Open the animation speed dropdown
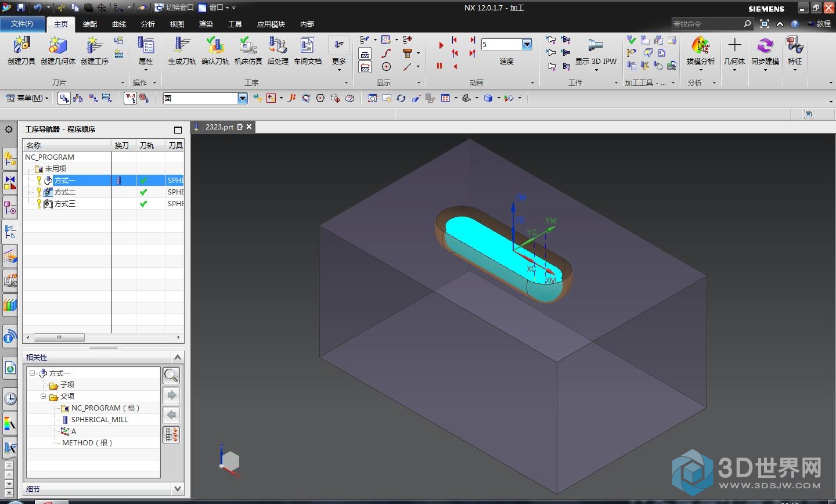The height and width of the screenshot is (504, 836). tap(527, 44)
